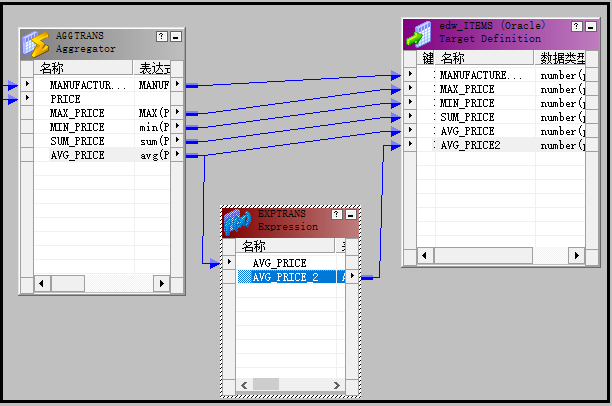Screen dimensions: 612x406
Task: Click the 名称 column header in edw_ITEMS
Action: (x=485, y=58)
